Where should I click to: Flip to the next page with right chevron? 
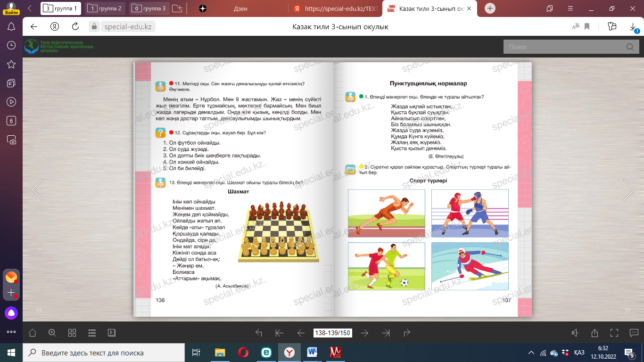coord(629,189)
